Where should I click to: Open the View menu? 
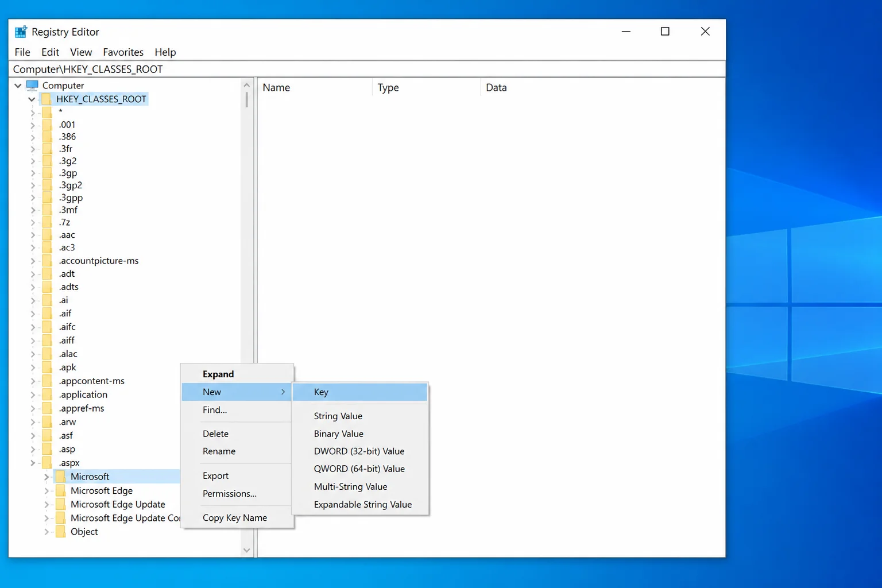coord(81,52)
